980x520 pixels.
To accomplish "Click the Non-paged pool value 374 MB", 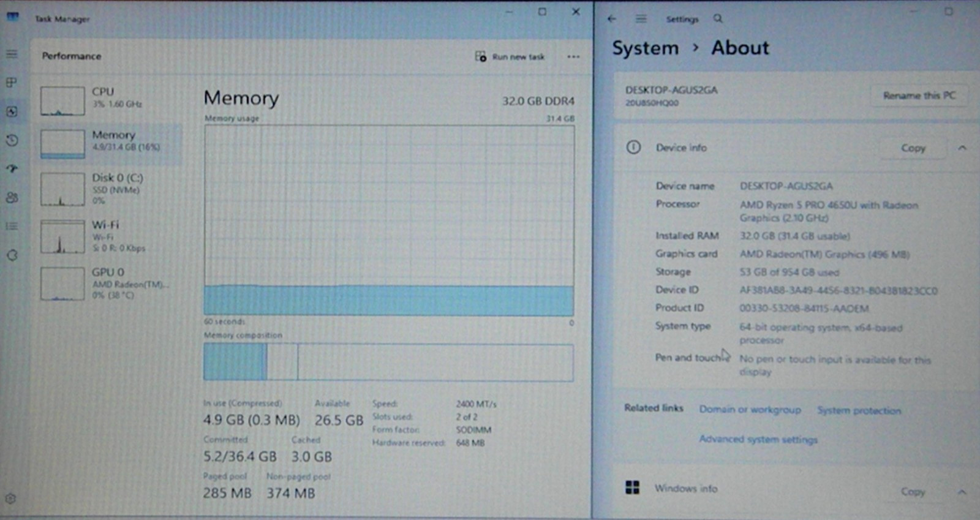I will 290,493.
